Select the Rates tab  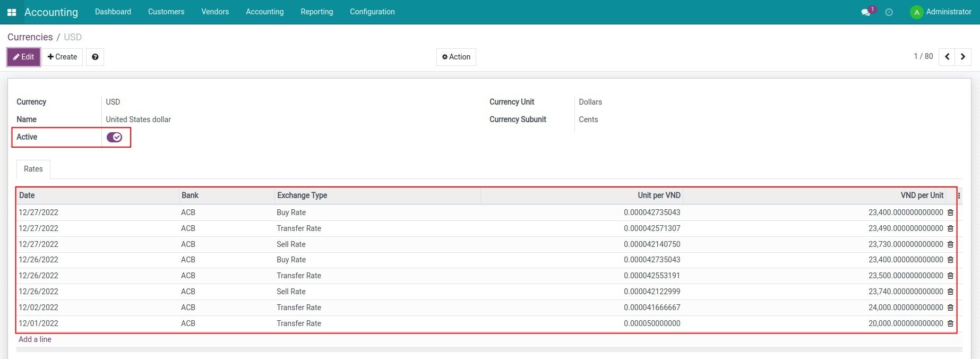pos(33,169)
